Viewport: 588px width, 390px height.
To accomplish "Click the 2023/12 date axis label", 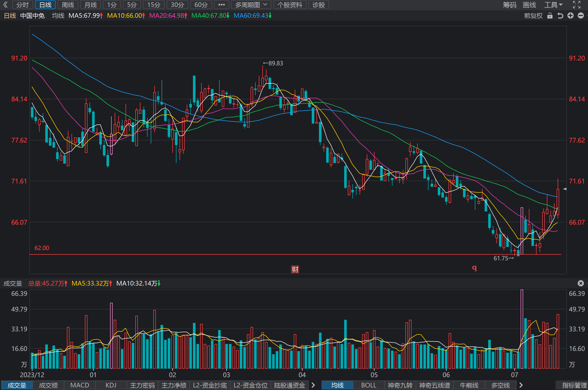I will 32,375.
